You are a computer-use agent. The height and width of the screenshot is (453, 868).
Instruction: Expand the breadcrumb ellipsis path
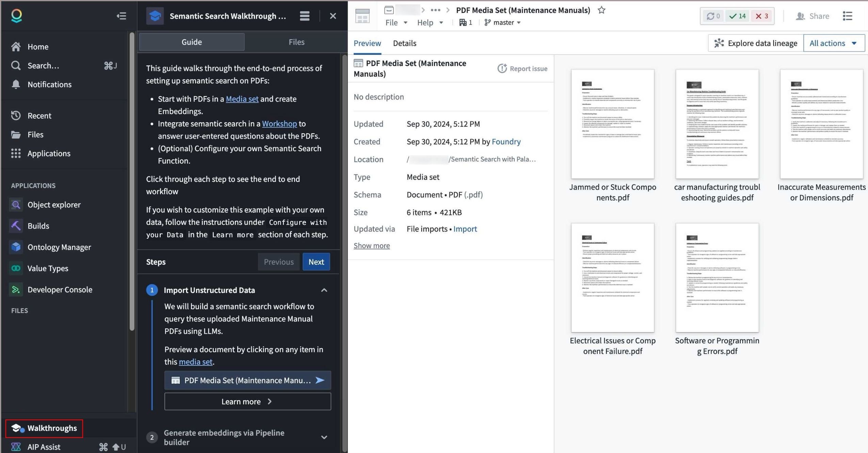tap(435, 10)
